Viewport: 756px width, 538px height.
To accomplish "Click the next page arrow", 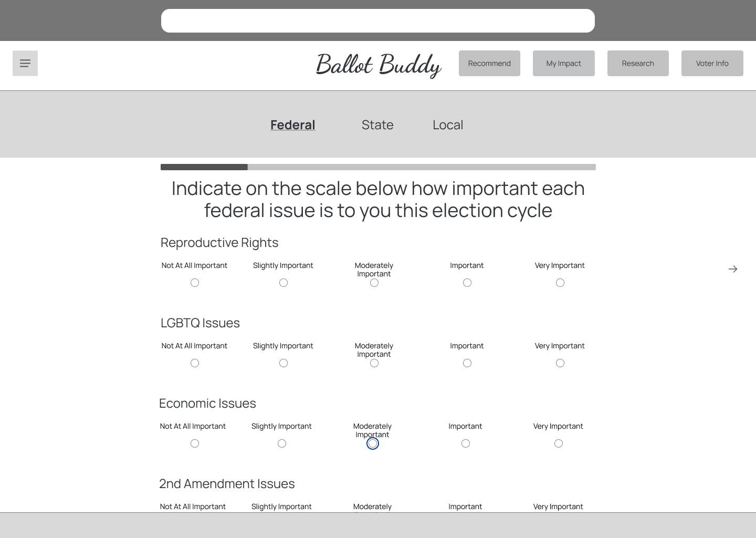I will pos(733,268).
